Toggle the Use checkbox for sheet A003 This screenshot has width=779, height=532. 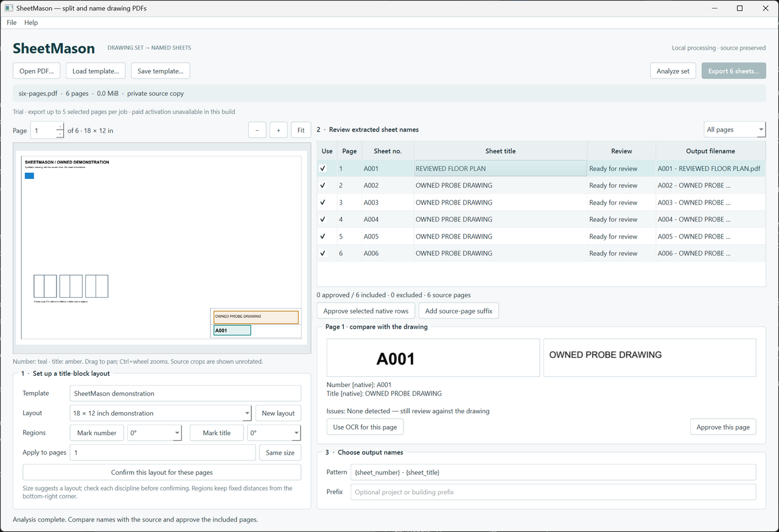pyautogui.click(x=323, y=203)
